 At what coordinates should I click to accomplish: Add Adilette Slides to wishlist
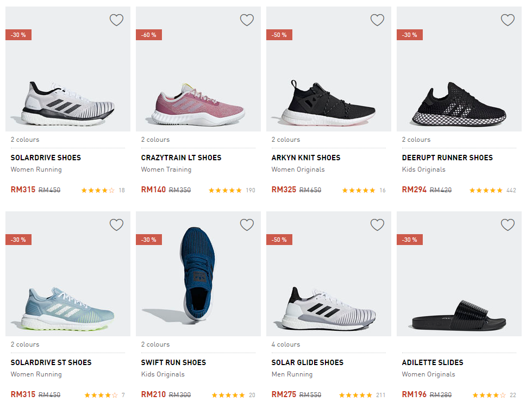(x=508, y=225)
